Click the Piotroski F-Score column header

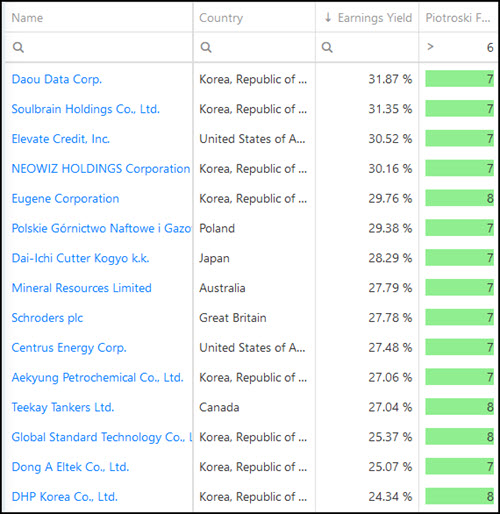coord(458,18)
